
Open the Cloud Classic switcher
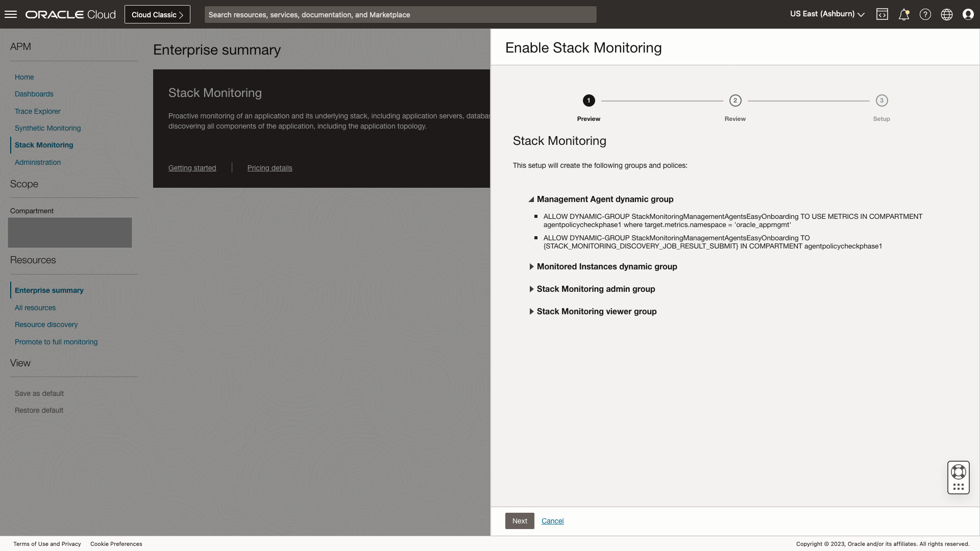tap(157, 14)
